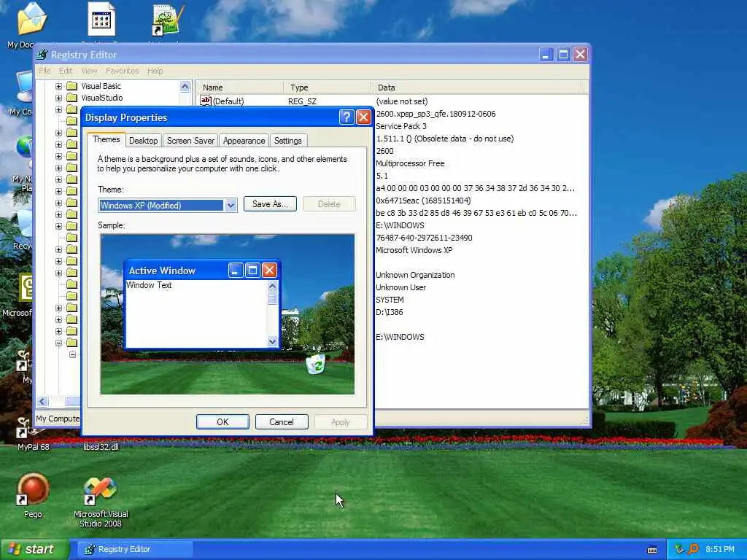Select the 0x64715eac (1685151404) value
The image size is (747, 560).
423,201
